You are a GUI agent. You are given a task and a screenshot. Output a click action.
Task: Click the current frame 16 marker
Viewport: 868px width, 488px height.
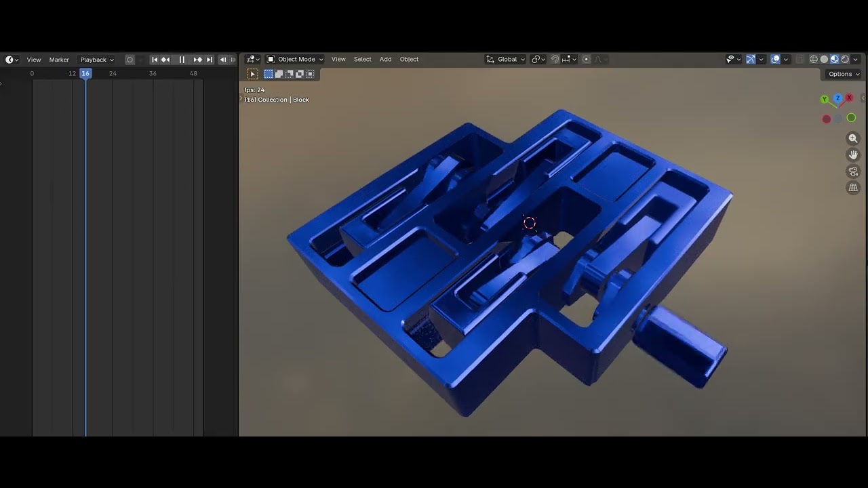click(85, 73)
